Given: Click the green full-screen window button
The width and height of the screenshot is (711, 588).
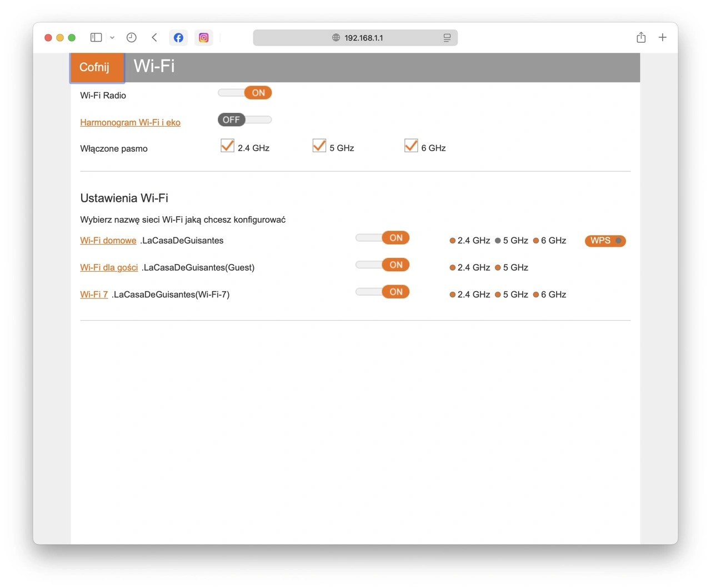Looking at the screenshot, I should pos(72,38).
